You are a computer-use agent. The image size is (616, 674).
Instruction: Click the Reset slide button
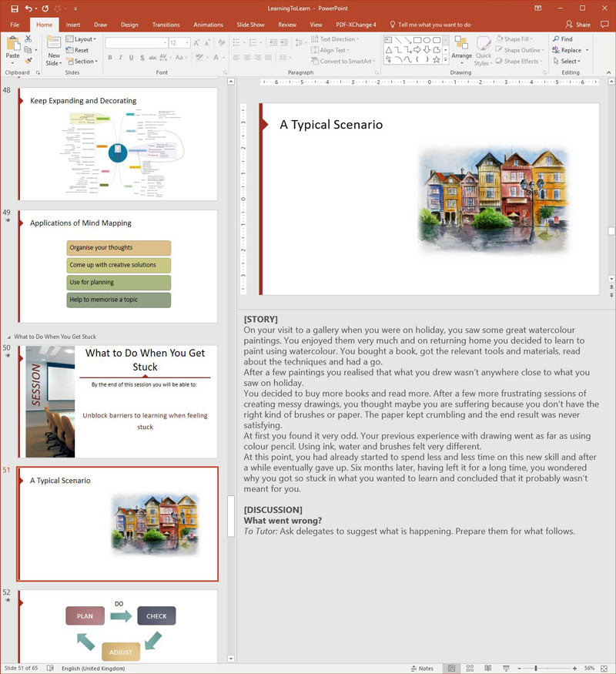[x=77, y=50]
